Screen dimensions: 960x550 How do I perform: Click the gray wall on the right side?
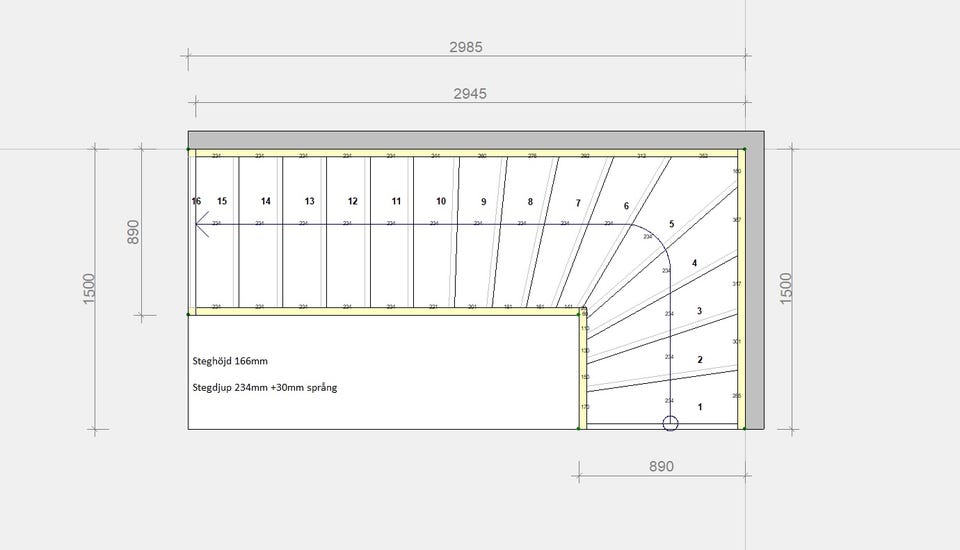click(x=754, y=288)
